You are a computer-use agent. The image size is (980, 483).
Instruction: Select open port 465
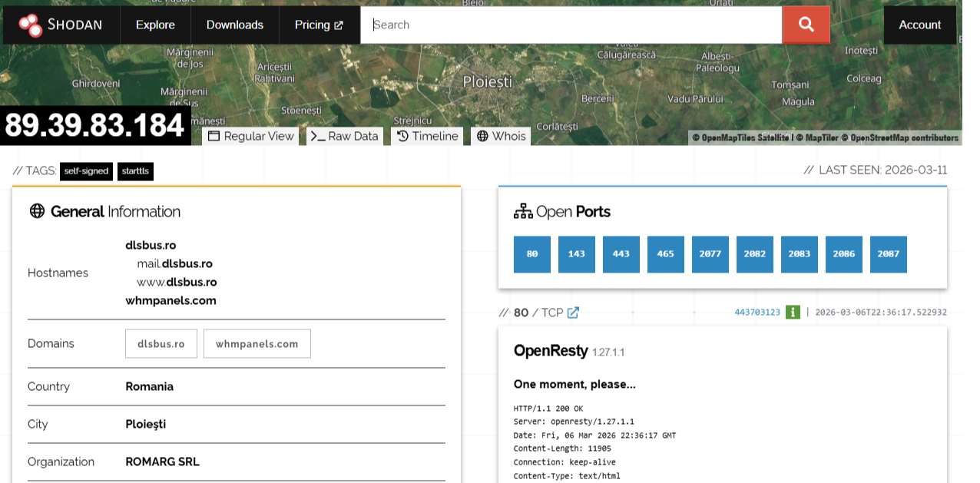pos(666,254)
